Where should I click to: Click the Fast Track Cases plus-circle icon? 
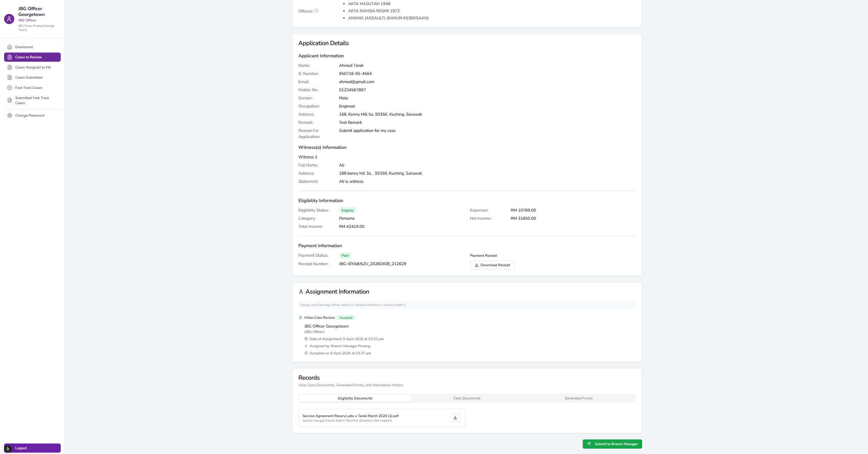pyautogui.click(x=9, y=88)
